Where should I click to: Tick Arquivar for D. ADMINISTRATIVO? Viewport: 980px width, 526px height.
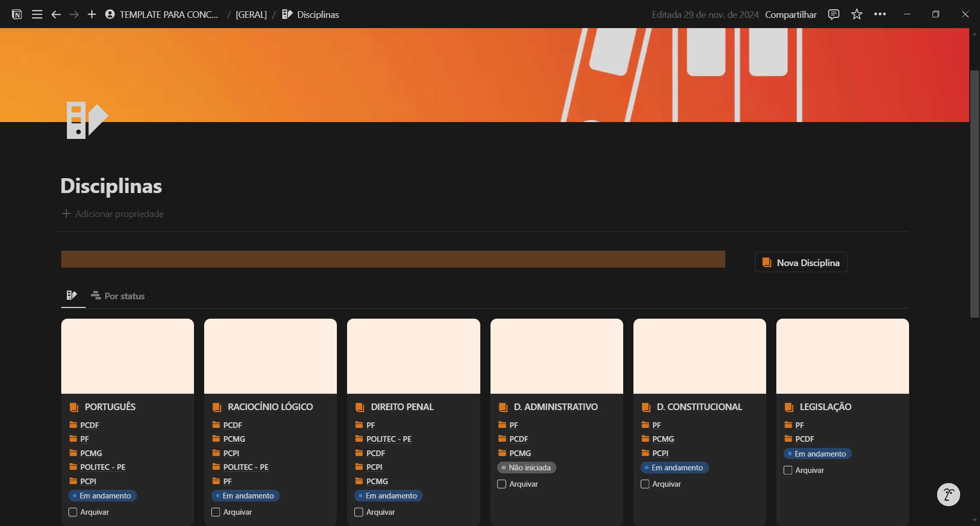click(x=502, y=484)
